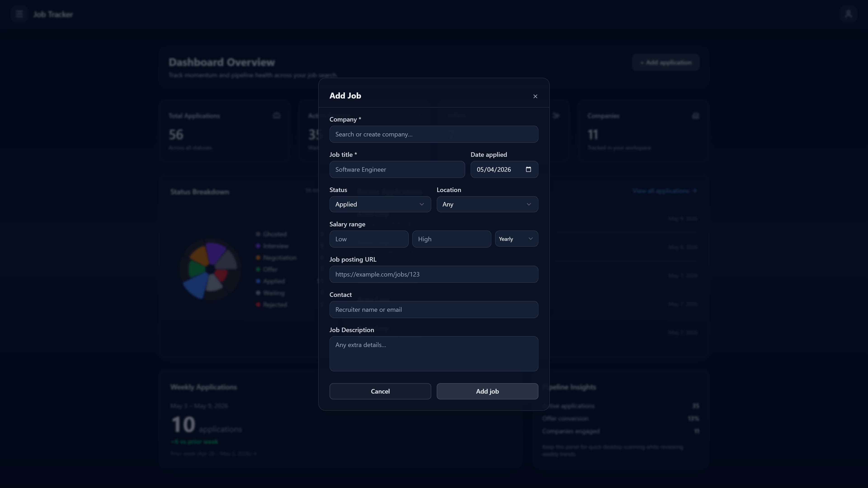
Task: Click the Contact recruiter field
Action: click(x=434, y=310)
